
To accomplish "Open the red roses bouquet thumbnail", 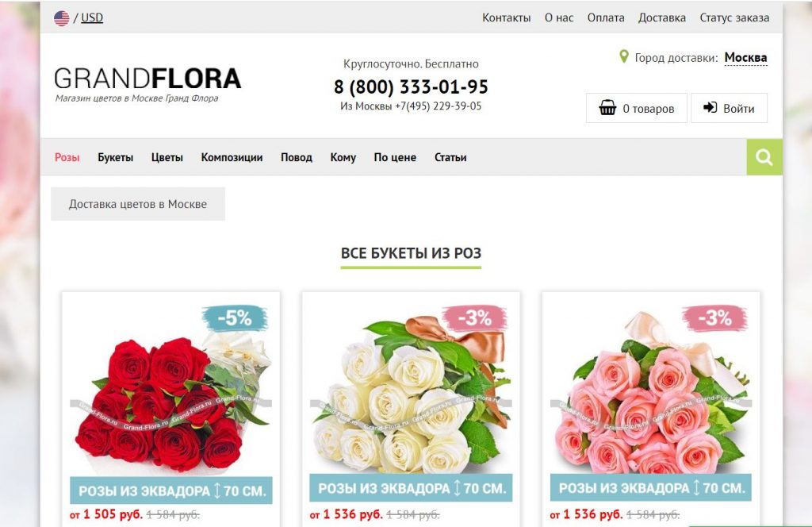I will coord(171,399).
